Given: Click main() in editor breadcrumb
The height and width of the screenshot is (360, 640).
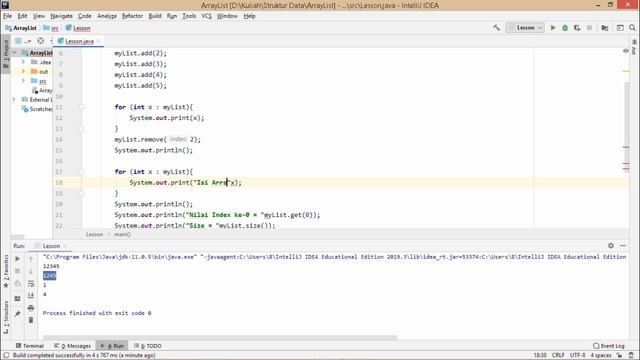Looking at the screenshot, I should click(122, 234).
